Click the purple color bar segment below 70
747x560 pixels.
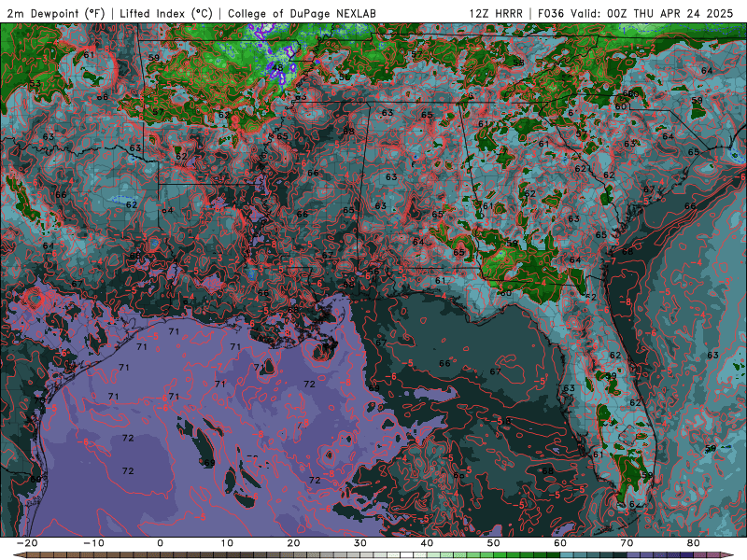[x=634, y=555]
